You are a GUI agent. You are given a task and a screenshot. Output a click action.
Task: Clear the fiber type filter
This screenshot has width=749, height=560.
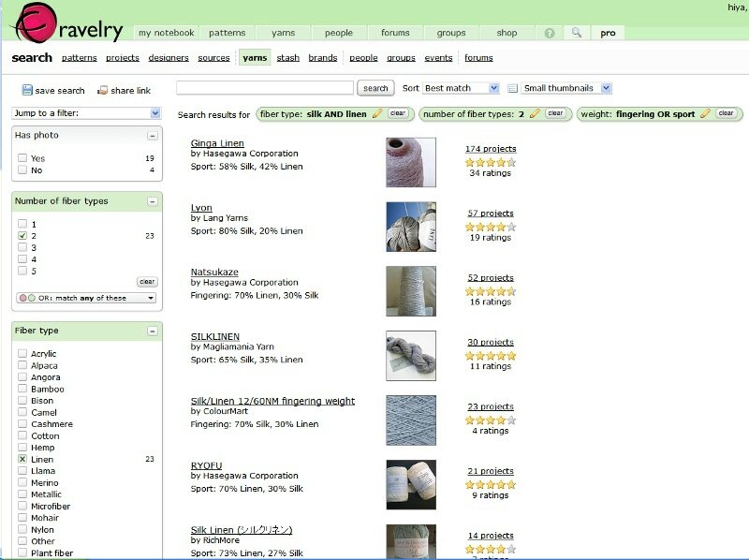point(398,113)
